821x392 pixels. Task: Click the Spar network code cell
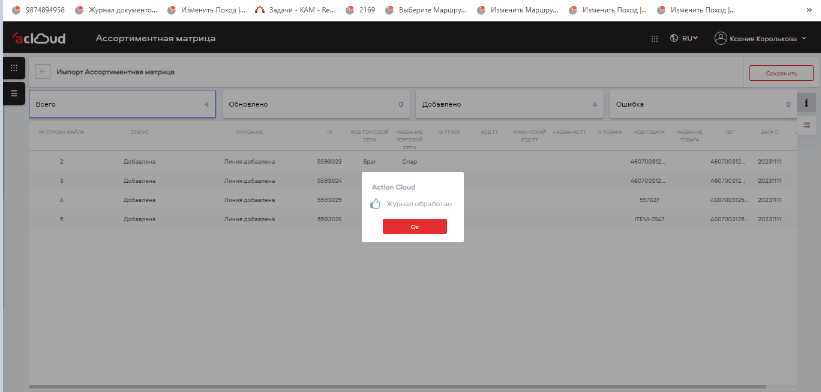(x=370, y=162)
